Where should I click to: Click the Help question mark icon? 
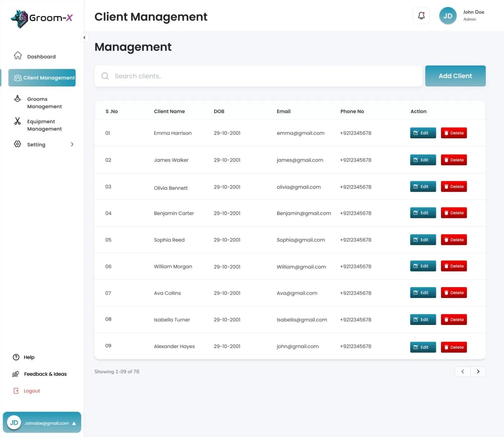pyautogui.click(x=16, y=357)
